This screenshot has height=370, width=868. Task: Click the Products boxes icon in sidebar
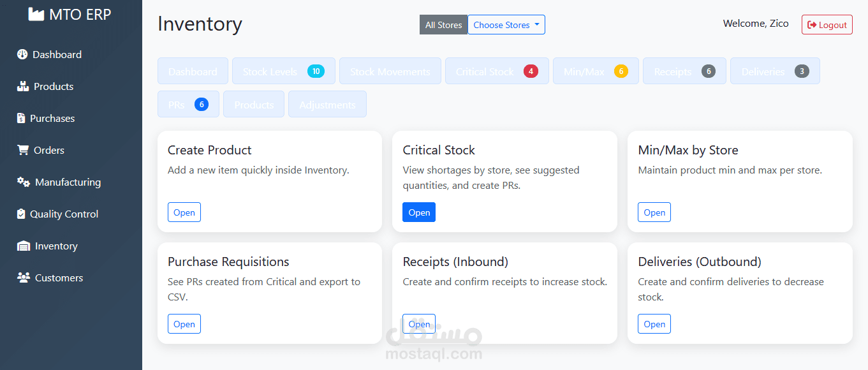point(23,86)
